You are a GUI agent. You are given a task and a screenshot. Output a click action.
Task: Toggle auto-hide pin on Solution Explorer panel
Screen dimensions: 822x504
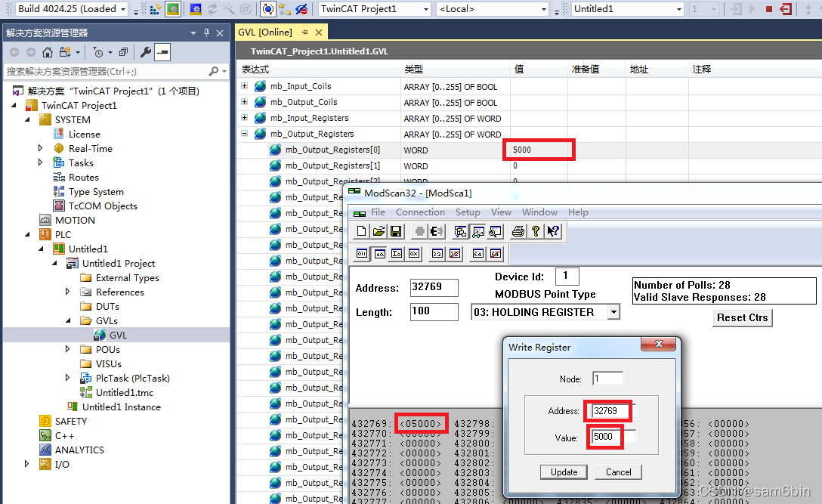point(206,33)
